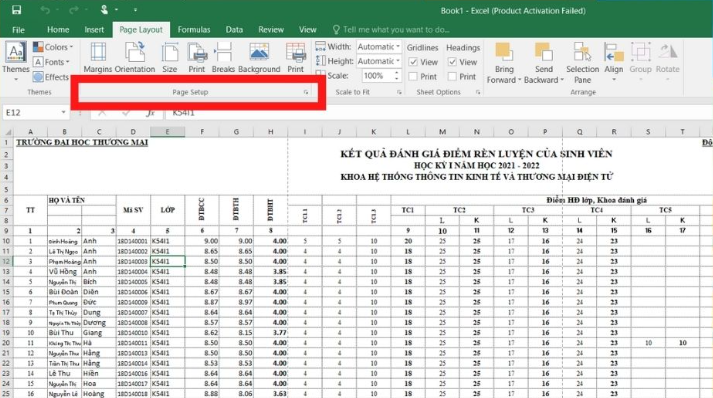The width and height of the screenshot is (713, 398).
Task: Click the Save icon in quick access toolbar
Action: [x=16, y=10]
